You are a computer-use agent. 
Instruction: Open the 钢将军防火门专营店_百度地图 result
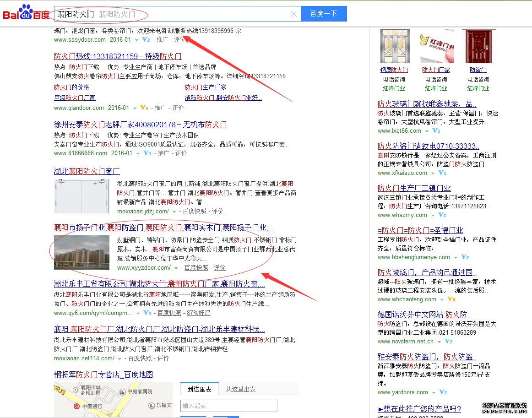[103, 375]
